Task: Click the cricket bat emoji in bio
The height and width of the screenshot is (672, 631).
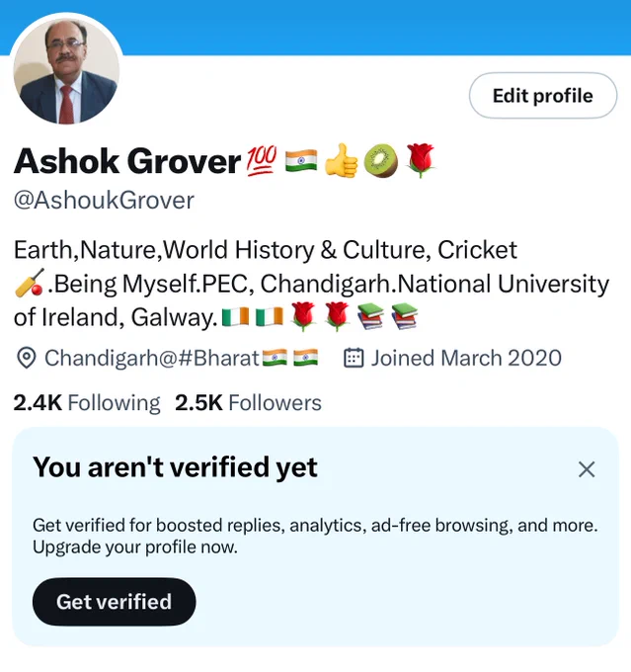Action: pyautogui.click(x=29, y=284)
